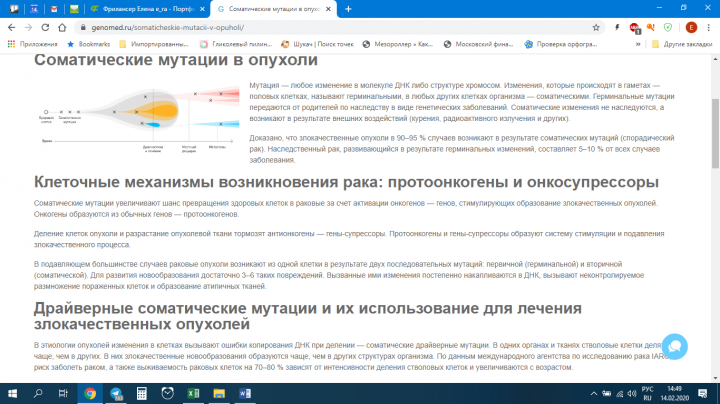Open Calculator from the taskbar

click(142, 393)
